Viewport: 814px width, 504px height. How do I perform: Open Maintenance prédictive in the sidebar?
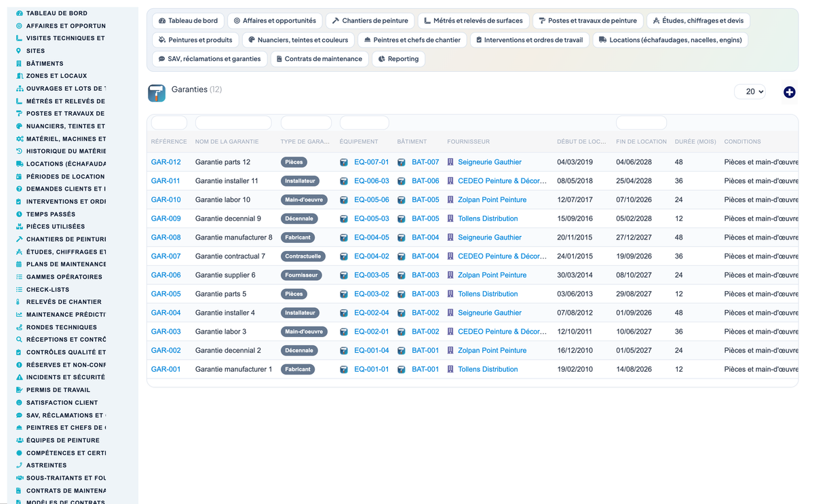(x=66, y=315)
